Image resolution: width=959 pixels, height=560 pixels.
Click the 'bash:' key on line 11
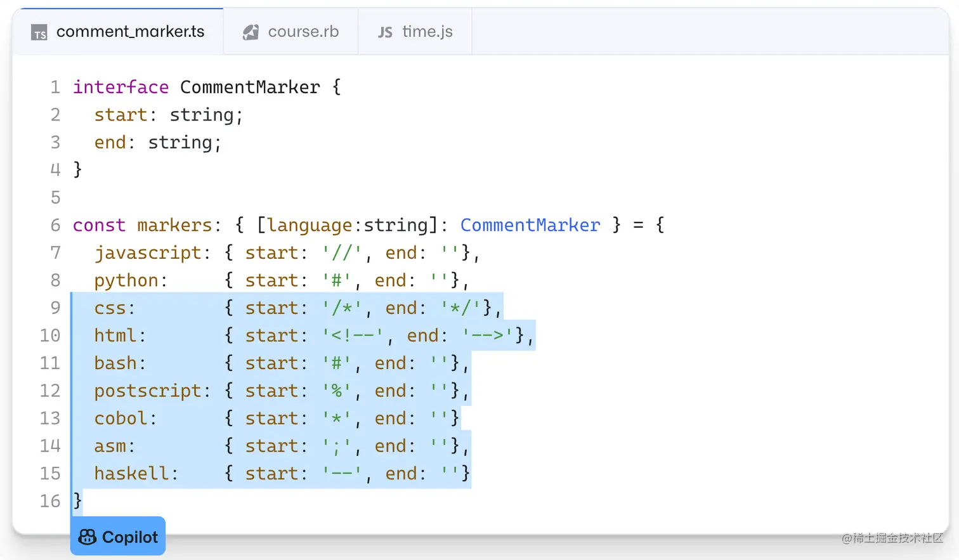(x=120, y=363)
